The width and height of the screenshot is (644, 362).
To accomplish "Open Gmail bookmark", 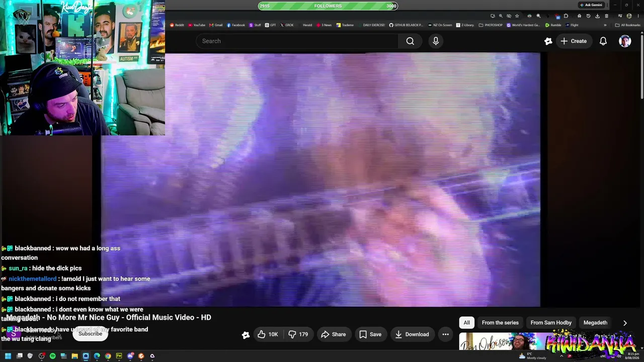I will coord(216,25).
